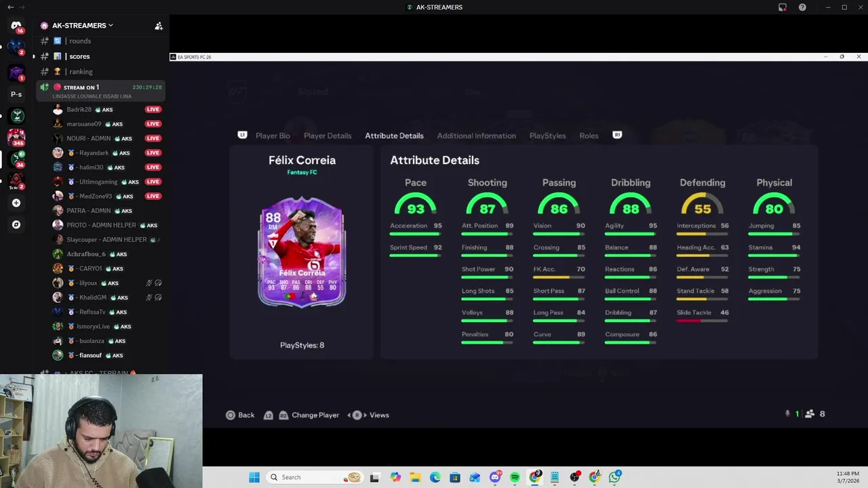
Task: Open File Explorer from the taskbar
Action: click(x=415, y=477)
